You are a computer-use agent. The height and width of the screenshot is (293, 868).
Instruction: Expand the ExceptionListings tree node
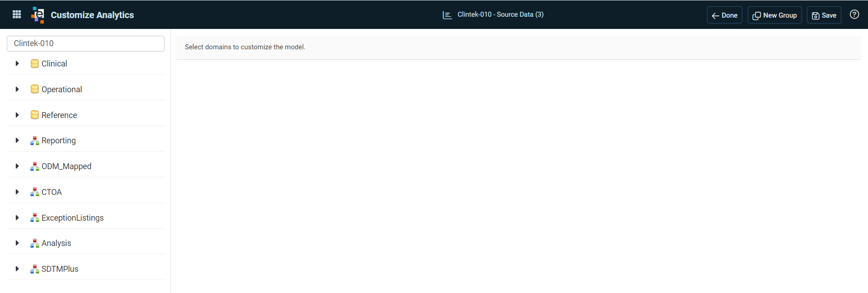point(17,217)
